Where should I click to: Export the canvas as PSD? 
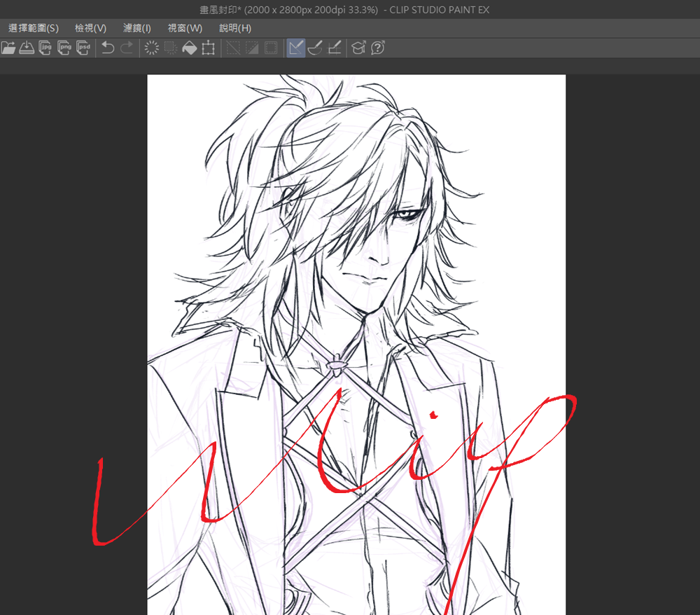83,48
